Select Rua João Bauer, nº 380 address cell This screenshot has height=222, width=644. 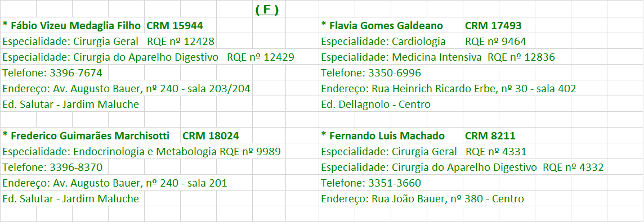(x=422, y=199)
